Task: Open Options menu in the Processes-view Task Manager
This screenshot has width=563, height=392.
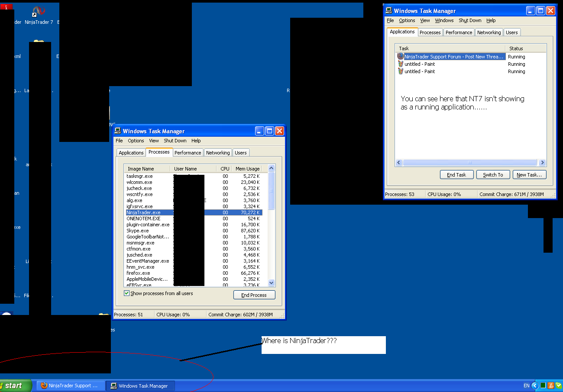Action: click(x=136, y=141)
